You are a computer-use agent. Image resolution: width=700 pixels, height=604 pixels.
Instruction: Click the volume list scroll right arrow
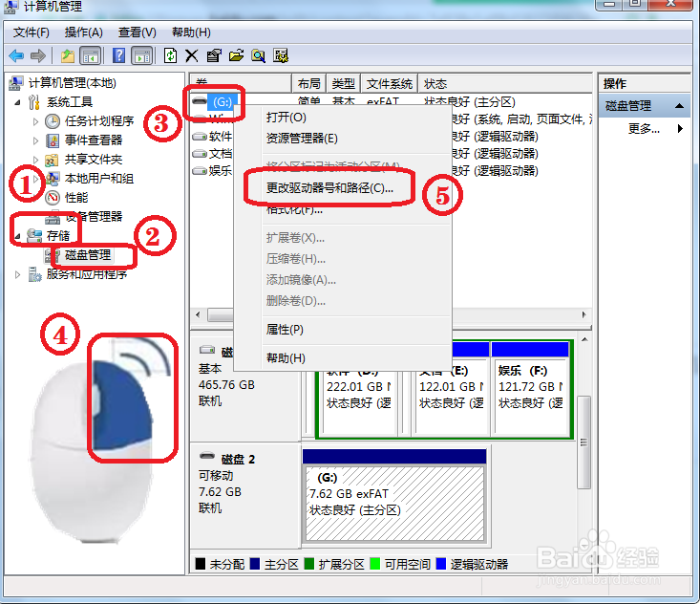pos(583,314)
